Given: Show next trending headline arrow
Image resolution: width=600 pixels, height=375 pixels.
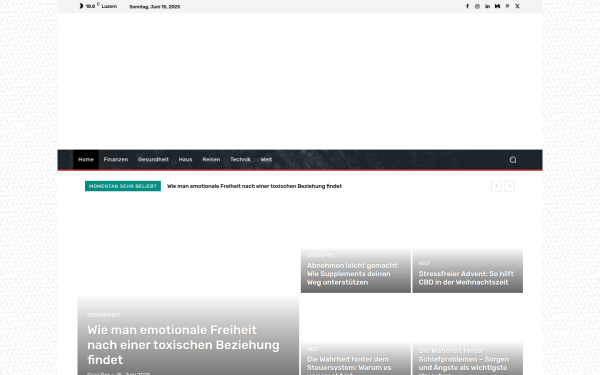Looking at the screenshot, I should [509, 186].
